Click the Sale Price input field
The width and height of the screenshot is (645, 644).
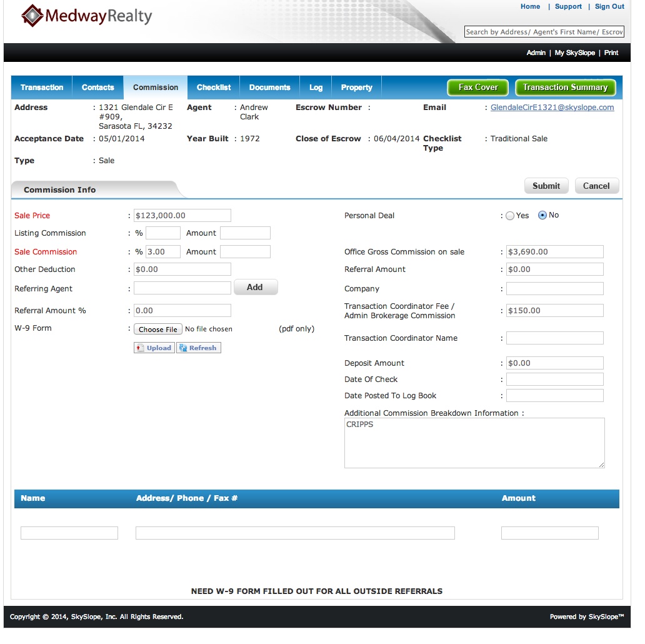point(182,216)
